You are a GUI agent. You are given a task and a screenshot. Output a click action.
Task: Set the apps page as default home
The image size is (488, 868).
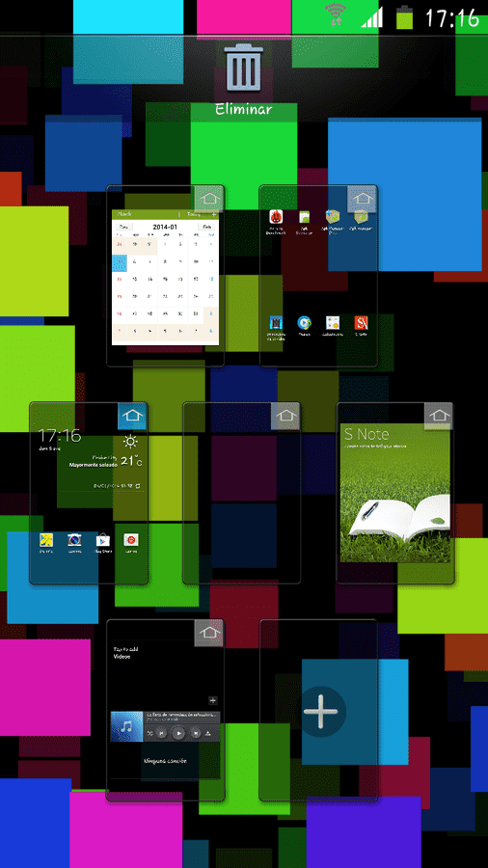tap(362, 200)
